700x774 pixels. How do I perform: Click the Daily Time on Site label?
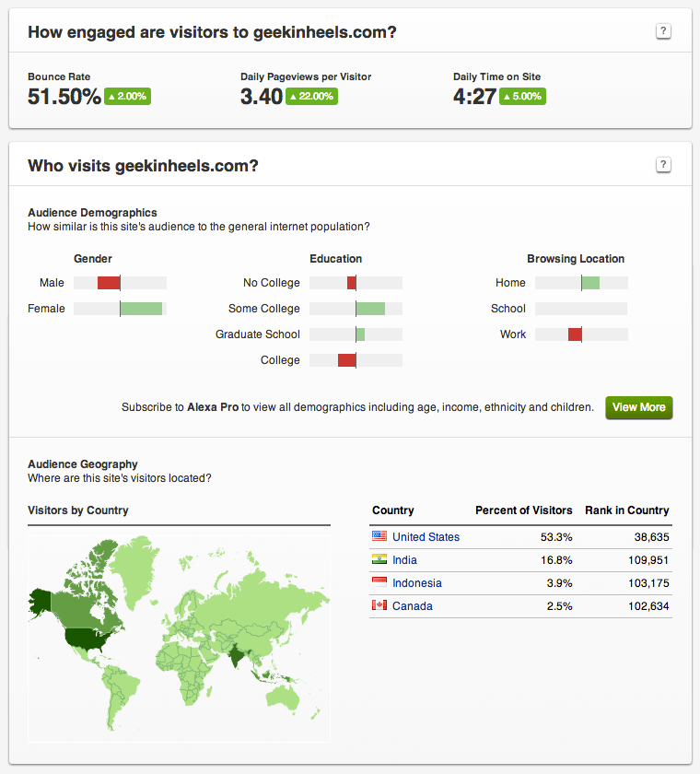tap(496, 76)
